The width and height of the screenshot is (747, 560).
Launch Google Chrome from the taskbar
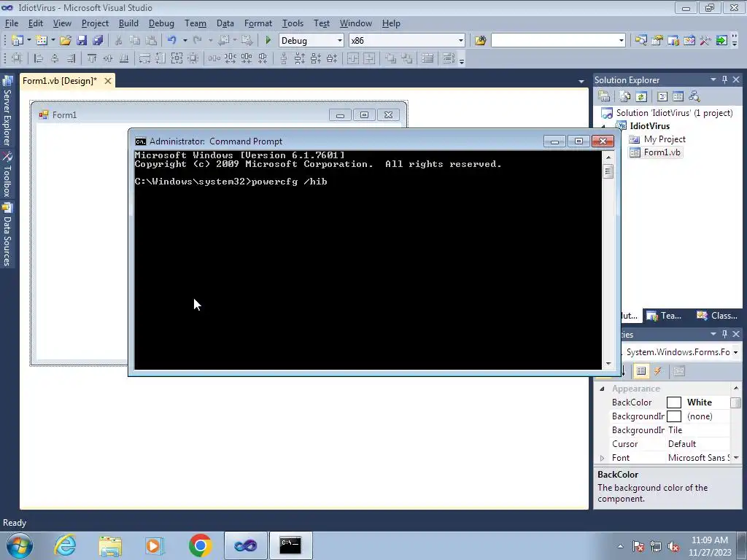(x=200, y=545)
